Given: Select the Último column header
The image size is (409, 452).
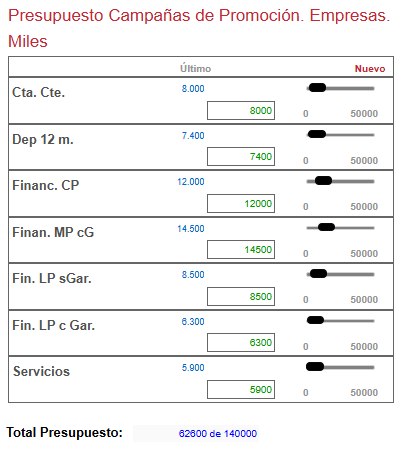Looking at the screenshot, I should click(195, 68).
